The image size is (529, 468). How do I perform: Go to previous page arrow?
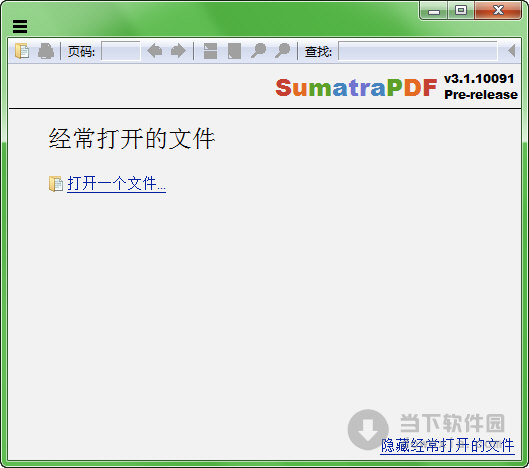pos(155,51)
